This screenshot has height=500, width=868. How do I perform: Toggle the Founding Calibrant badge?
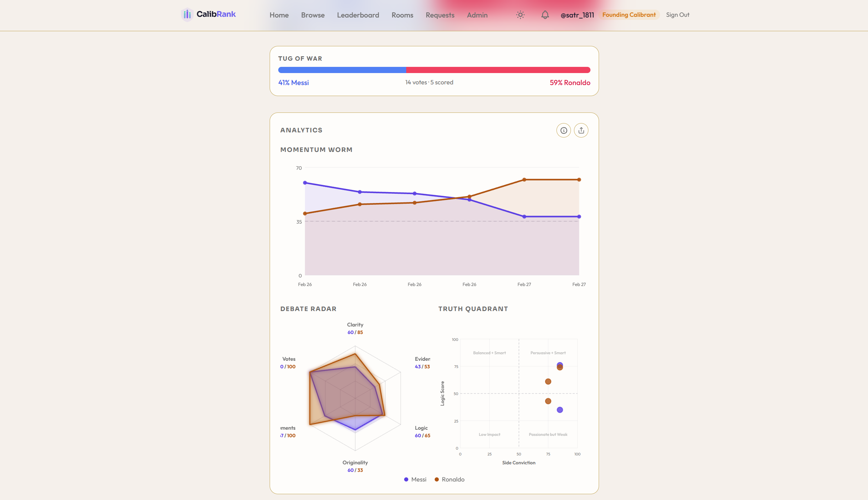click(629, 15)
